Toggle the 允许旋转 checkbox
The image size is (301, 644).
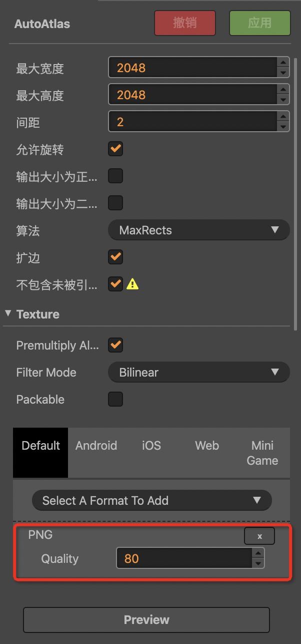(x=115, y=149)
